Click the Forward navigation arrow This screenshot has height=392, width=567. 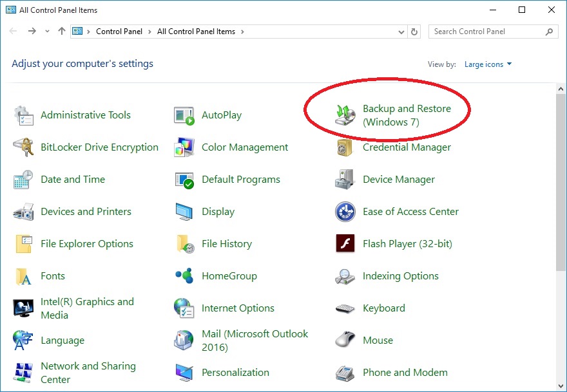(32, 32)
